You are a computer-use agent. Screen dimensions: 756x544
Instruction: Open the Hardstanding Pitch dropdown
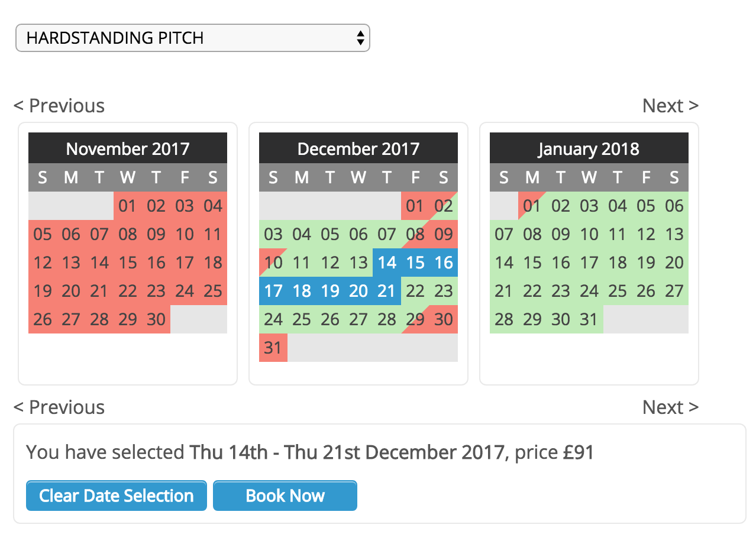pyautogui.click(x=192, y=38)
